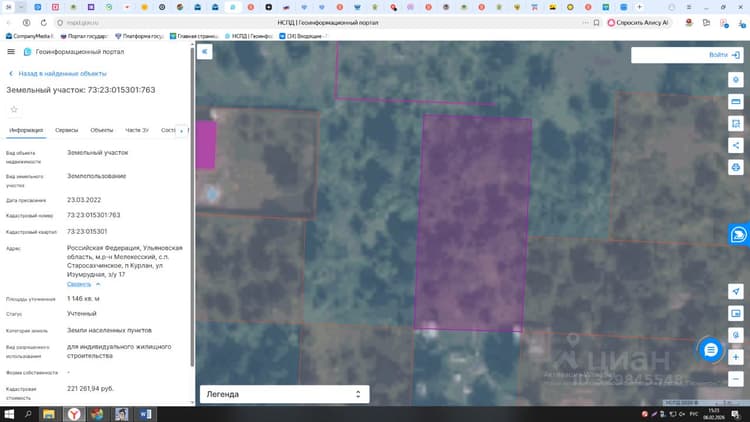
Task: Zoom in on the map
Action: 736,357
